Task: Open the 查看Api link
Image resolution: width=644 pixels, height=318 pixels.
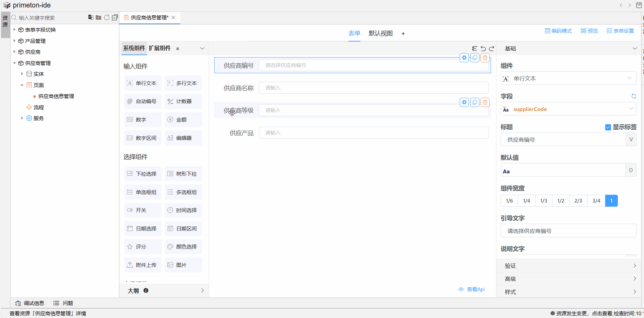Action: tap(475, 289)
